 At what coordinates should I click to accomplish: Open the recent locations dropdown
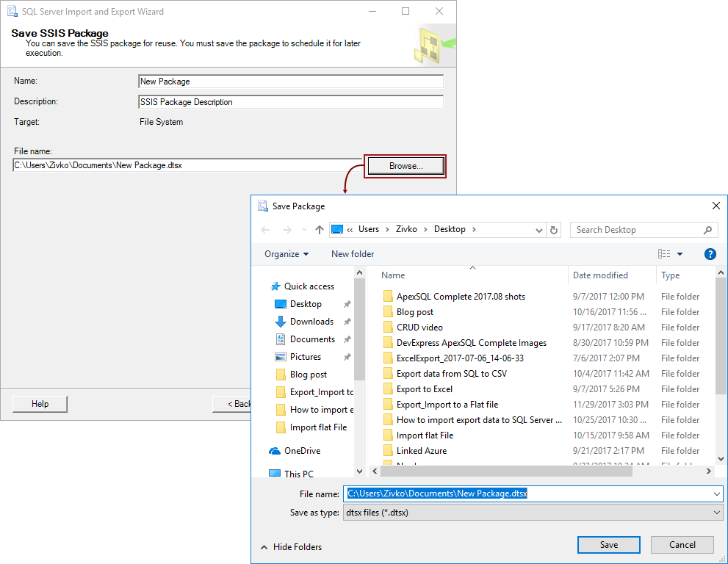click(304, 230)
